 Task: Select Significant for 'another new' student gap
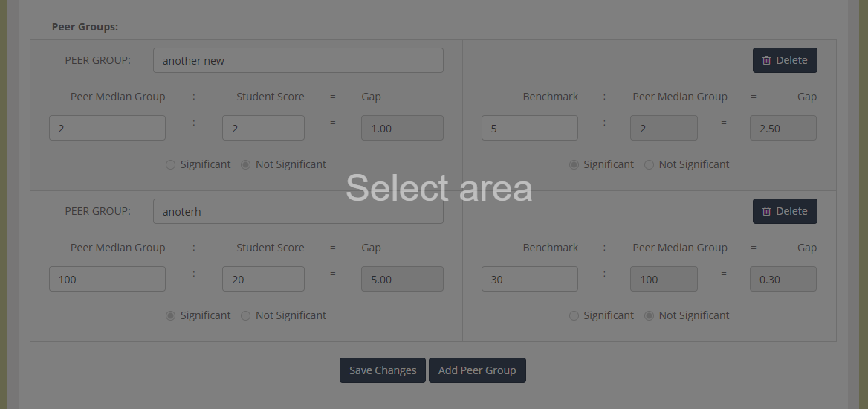coord(170,164)
